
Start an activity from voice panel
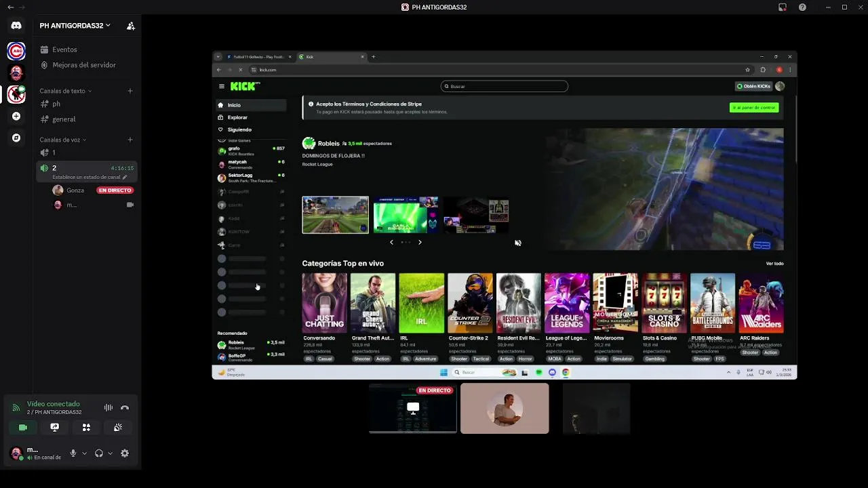pyautogui.click(x=86, y=428)
